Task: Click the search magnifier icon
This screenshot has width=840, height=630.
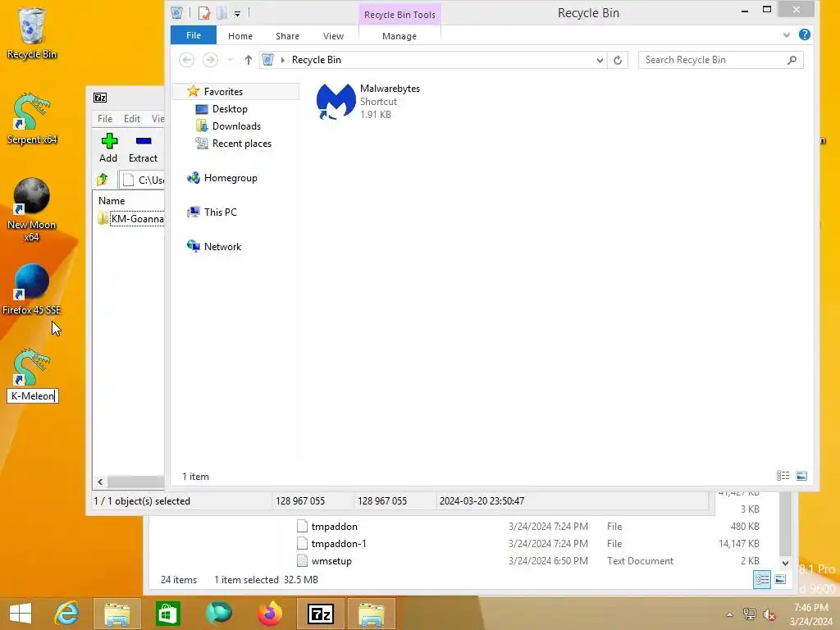Action: click(792, 60)
